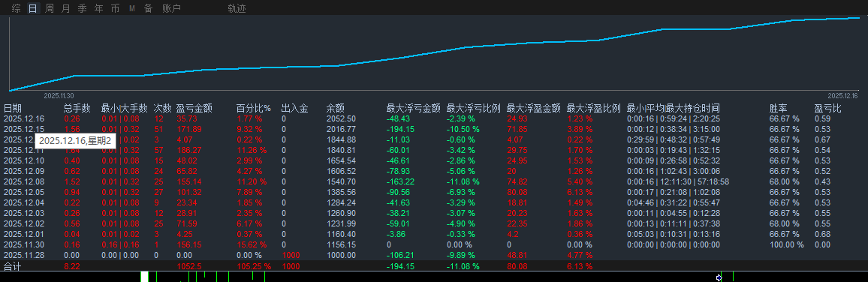
Task: Click the profit amount 186.27
Action: tap(188, 150)
